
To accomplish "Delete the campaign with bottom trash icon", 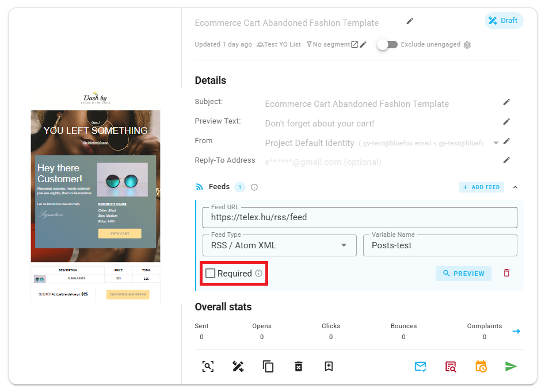I will point(298,366).
